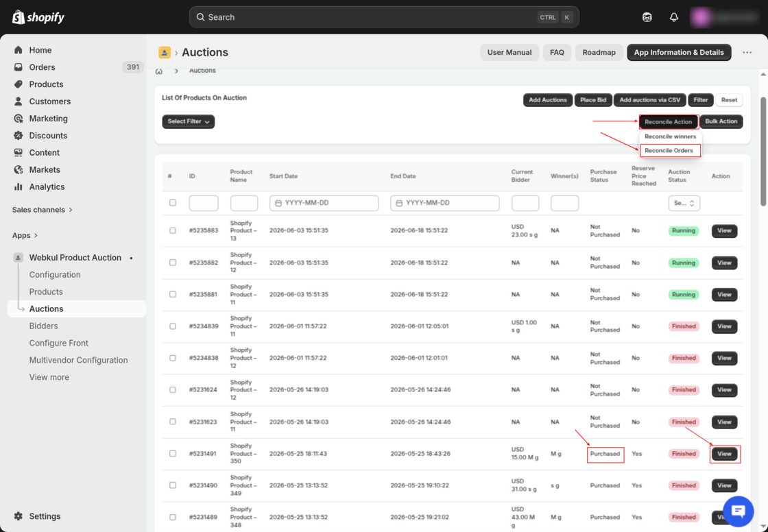Open the Markets globe icon
The width and height of the screenshot is (768, 532).
click(x=19, y=170)
